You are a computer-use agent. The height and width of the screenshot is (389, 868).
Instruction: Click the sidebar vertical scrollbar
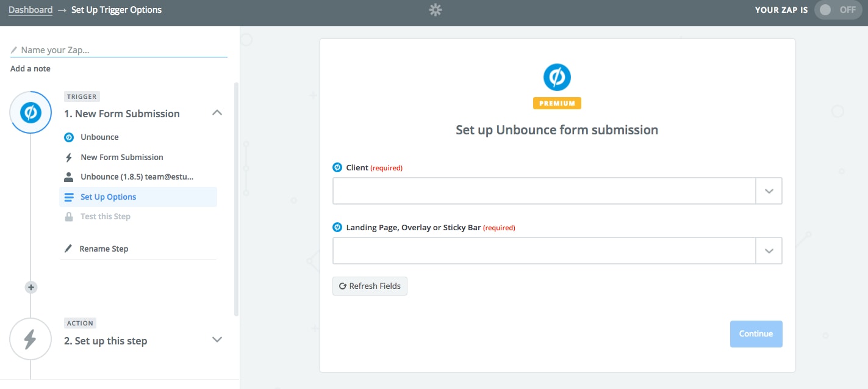click(237, 198)
